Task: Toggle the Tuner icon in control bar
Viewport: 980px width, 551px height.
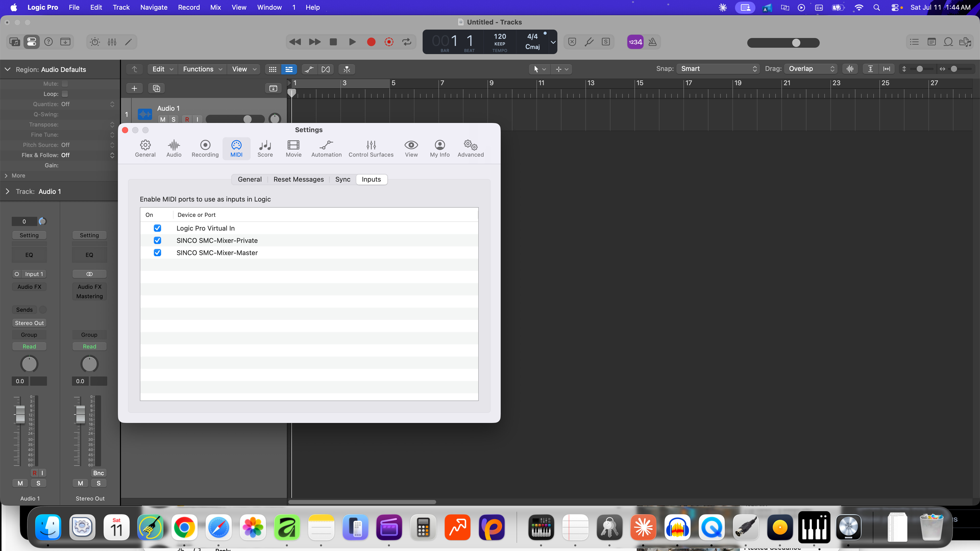Action: tap(589, 42)
